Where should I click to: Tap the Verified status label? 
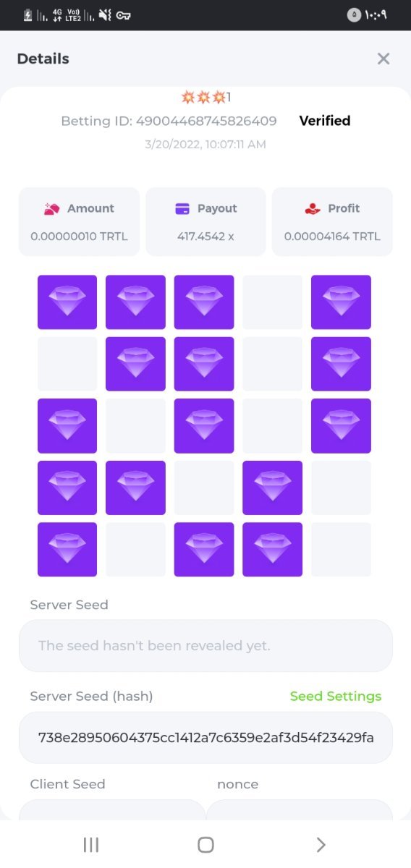[325, 121]
